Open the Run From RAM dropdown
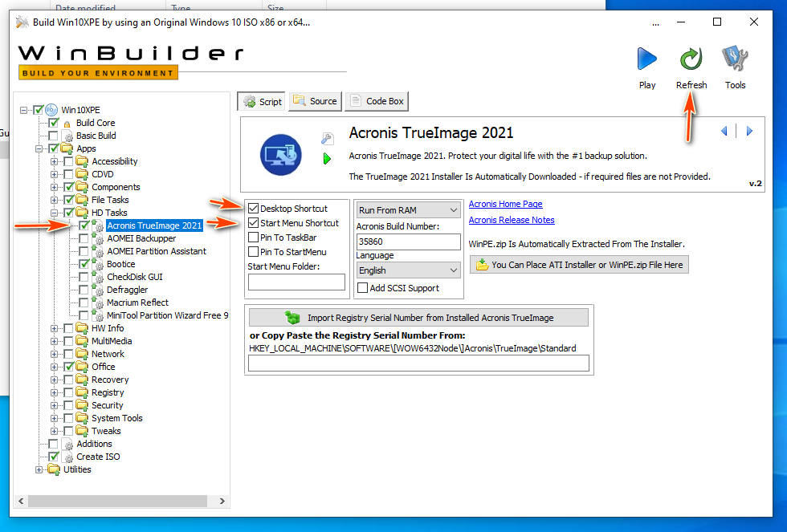This screenshot has width=787, height=532. click(408, 210)
